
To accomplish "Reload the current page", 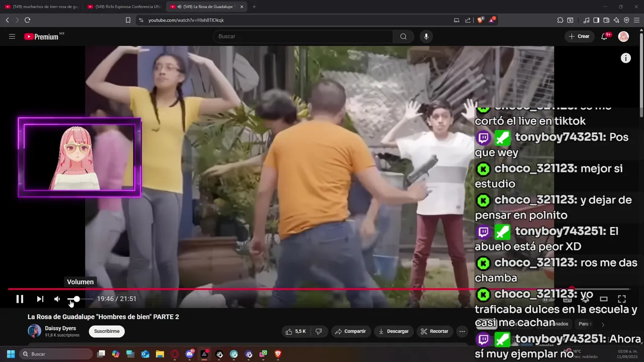I will coord(27,20).
